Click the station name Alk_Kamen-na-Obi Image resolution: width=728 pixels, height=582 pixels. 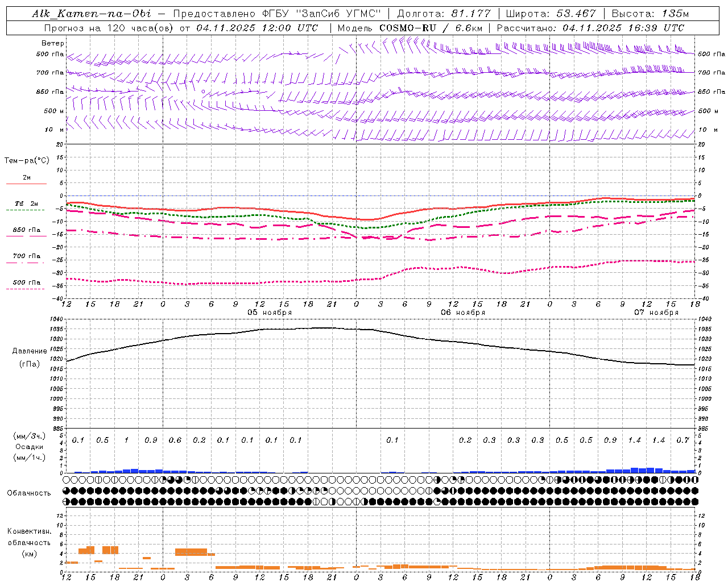92,14
